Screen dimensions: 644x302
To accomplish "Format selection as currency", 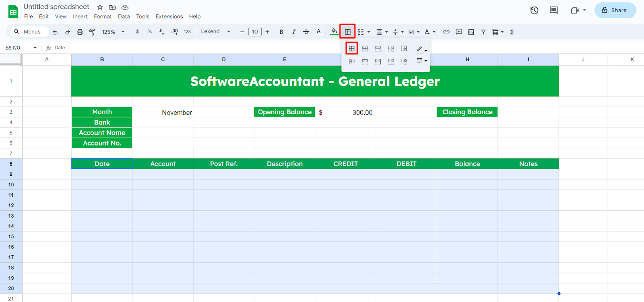I will coord(137,31).
